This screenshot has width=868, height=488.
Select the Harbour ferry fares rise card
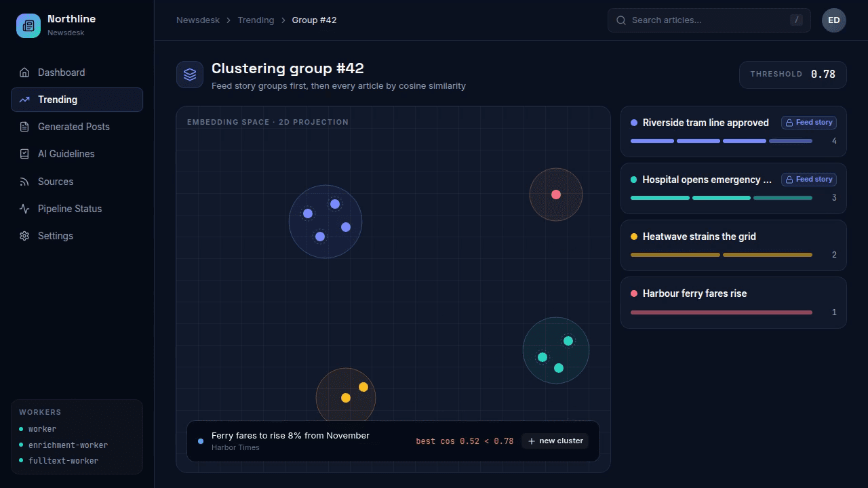734,302
